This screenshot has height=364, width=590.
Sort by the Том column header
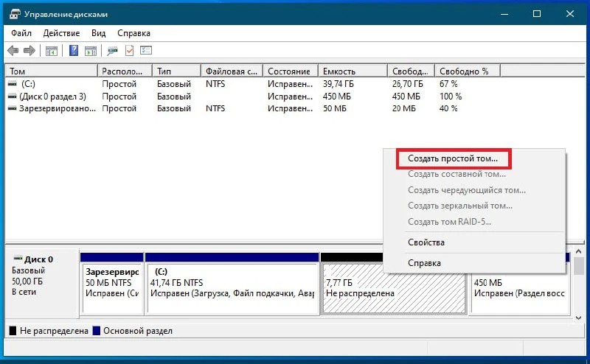[x=52, y=71]
